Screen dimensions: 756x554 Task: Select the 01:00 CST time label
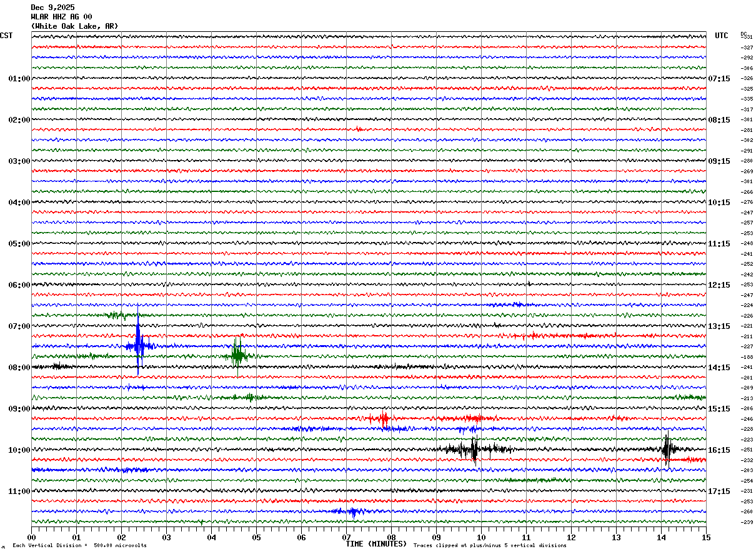point(19,79)
